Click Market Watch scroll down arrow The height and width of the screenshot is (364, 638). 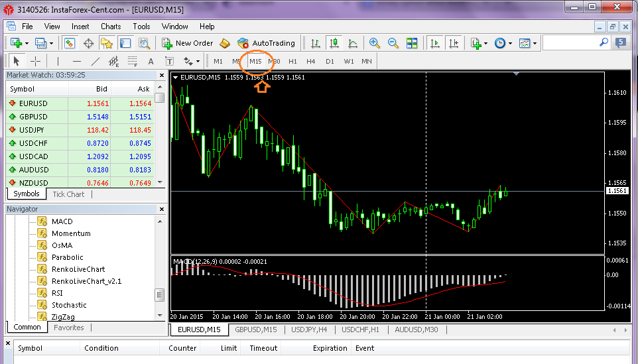[x=160, y=182]
